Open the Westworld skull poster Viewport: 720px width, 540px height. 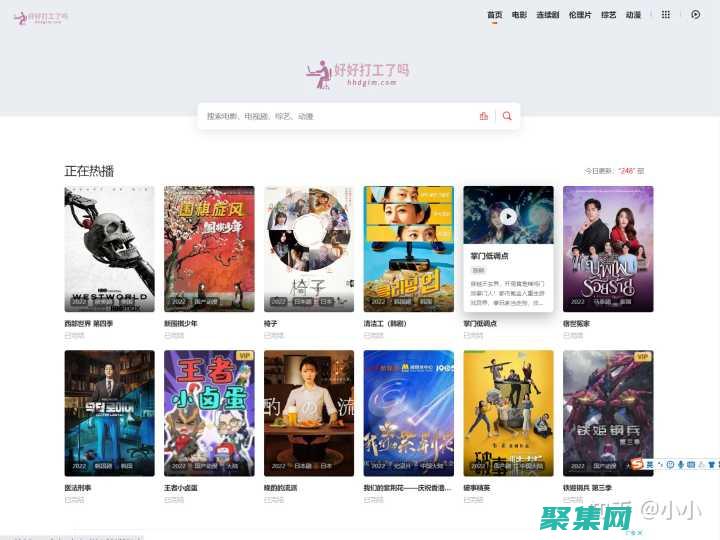(x=109, y=249)
